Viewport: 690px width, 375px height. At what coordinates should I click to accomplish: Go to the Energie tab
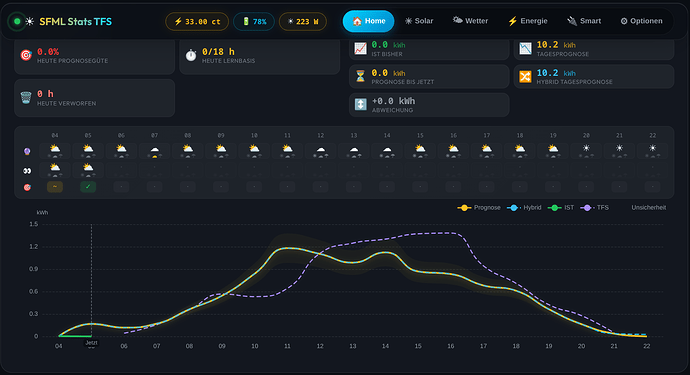click(528, 21)
